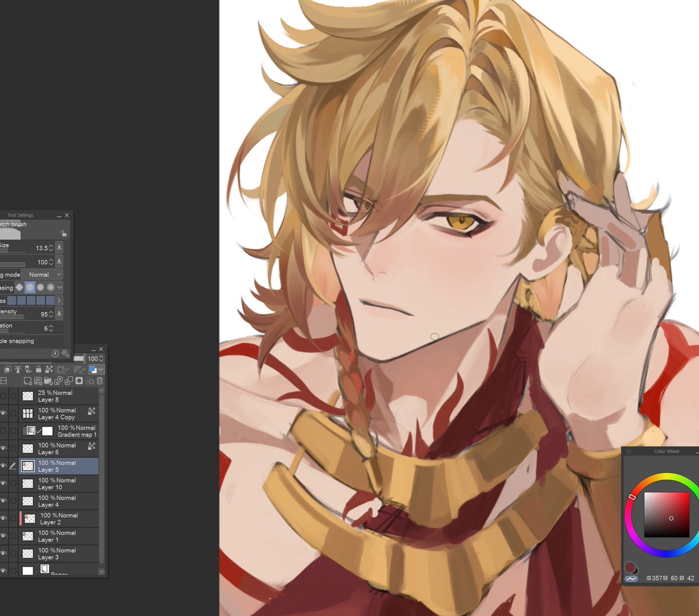Hide Layer 1 with its eye icon
Screen dimensions: 699x616
click(3, 536)
